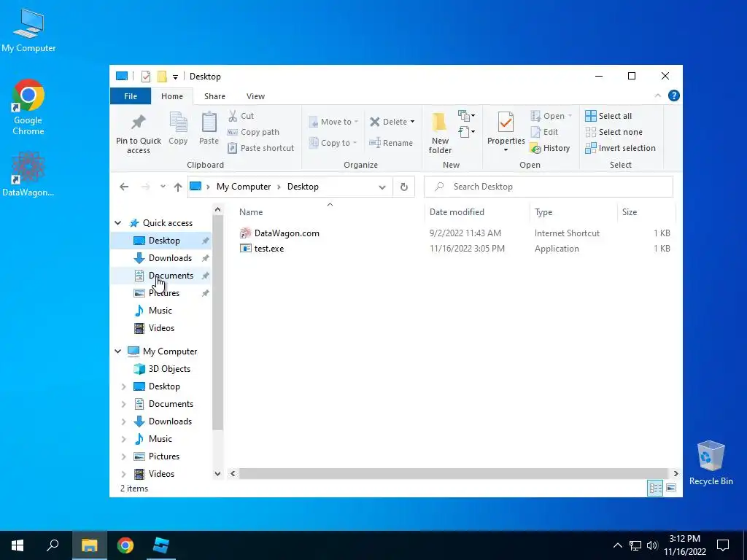Click History in the ribbon
Viewport: 747px width, 560px height.
click(x=550, y=148)
